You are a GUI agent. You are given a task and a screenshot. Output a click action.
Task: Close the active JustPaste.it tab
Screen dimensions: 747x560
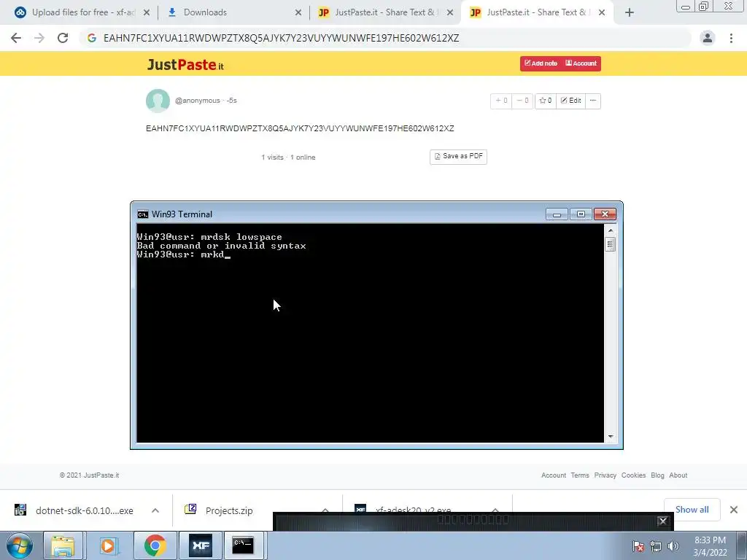(602, 12)
